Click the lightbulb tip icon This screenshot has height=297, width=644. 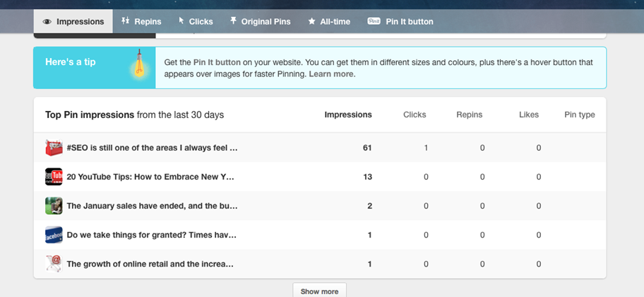141,64
